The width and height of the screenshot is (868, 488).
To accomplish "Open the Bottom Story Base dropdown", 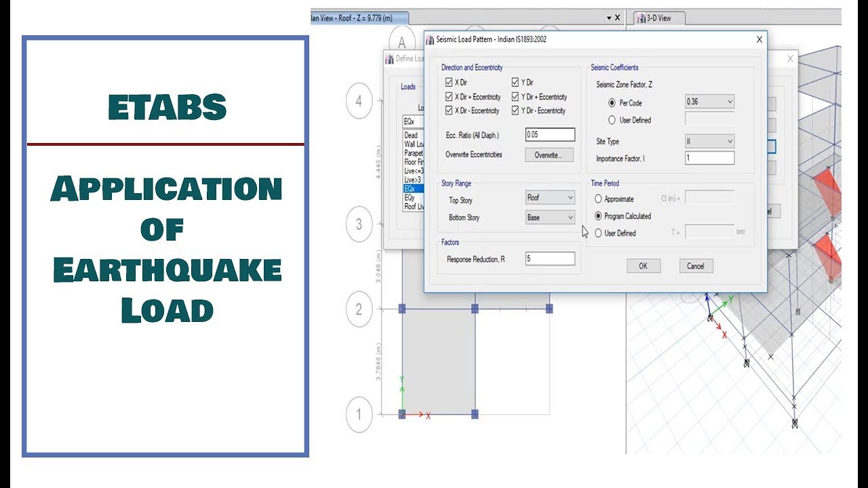I will [x=550, y=218].
